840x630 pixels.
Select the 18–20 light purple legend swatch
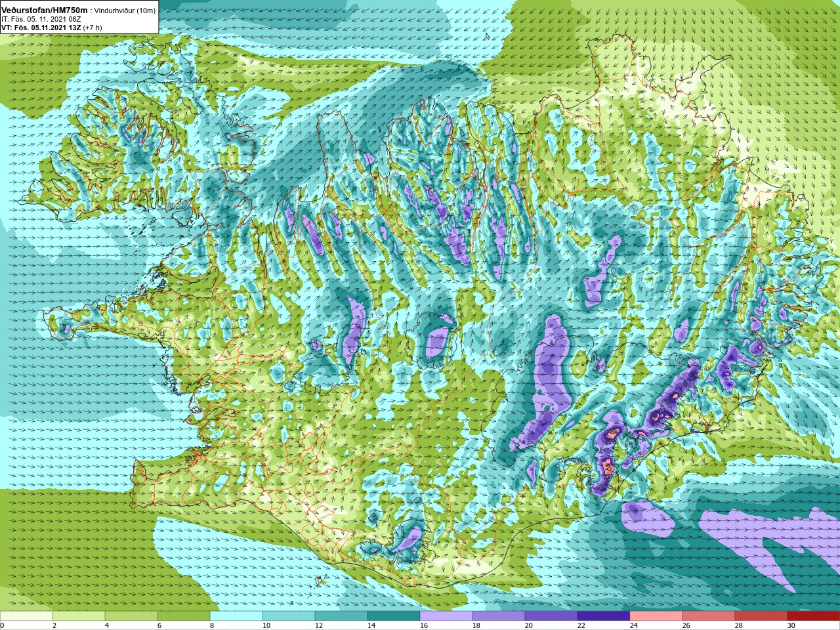[499, 616]
